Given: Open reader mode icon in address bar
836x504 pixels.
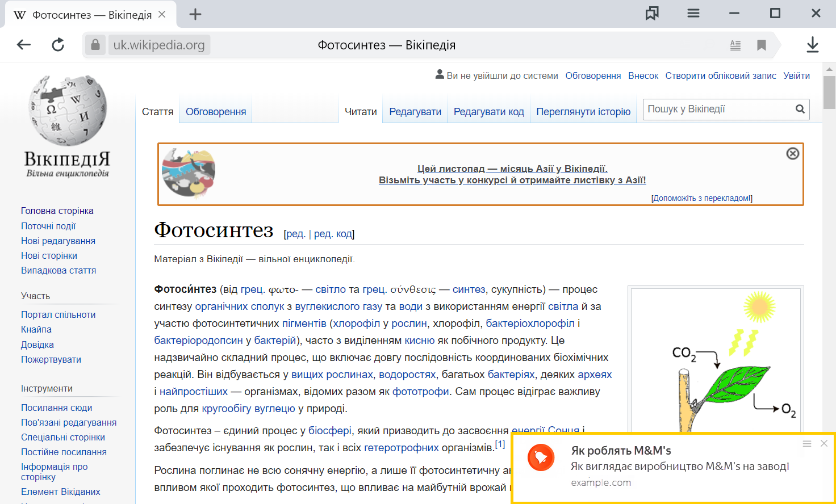Looking at the screenshot, I should [735, 45].
